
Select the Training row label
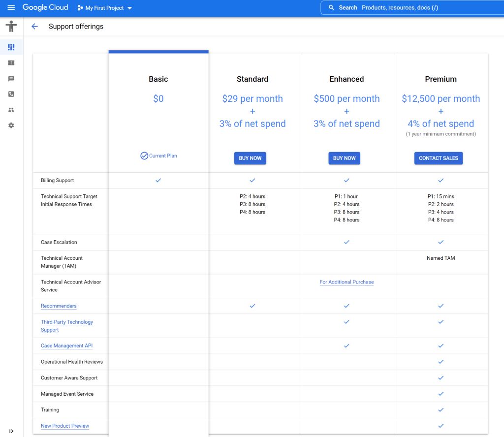coord(50,409)
